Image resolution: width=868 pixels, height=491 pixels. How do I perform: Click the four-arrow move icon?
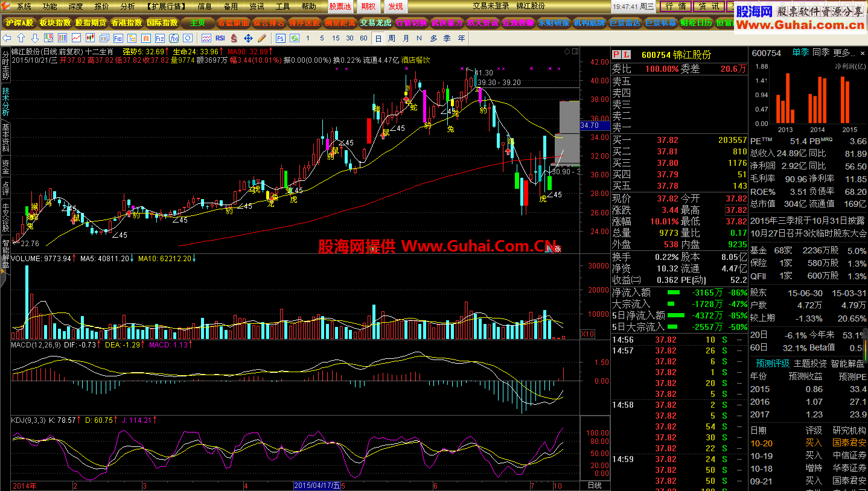[x=248, y=38]
